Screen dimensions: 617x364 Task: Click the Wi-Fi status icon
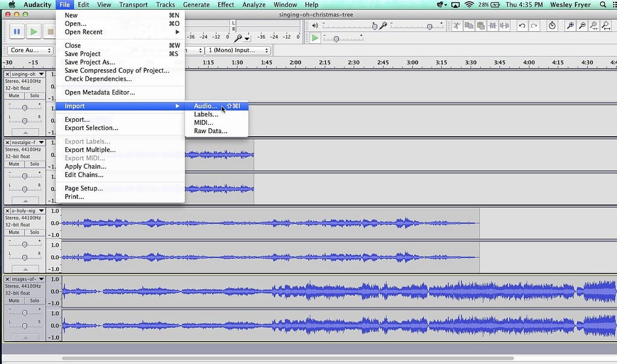469,5
